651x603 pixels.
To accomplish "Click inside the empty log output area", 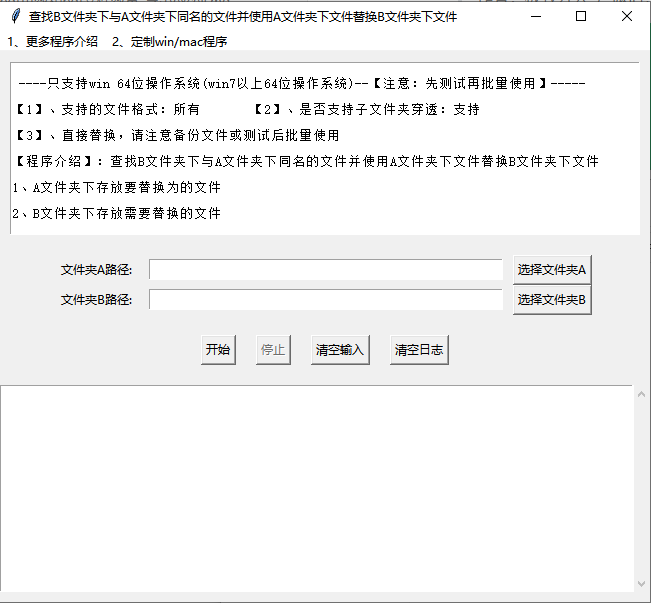I will click(316, 488).
